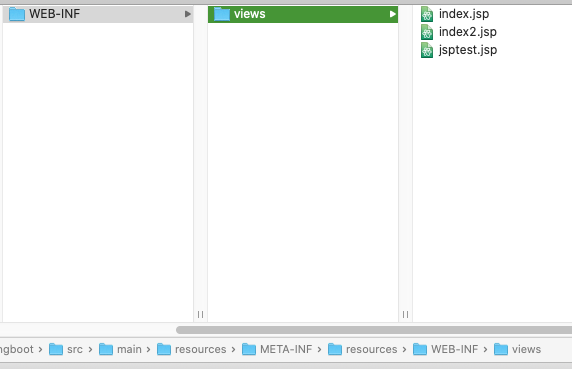Grab the second column width handle
This screenshot has width=572, height=369.
tap(405, 314)
